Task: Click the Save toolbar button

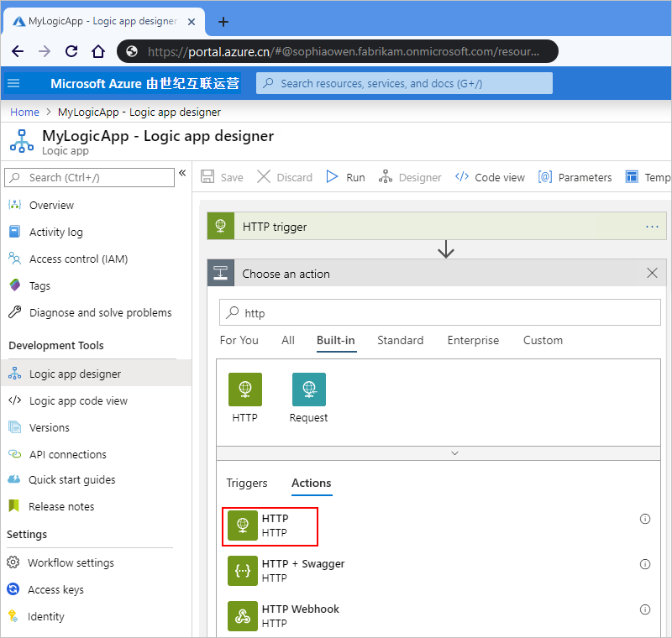Action: point(222,177)
